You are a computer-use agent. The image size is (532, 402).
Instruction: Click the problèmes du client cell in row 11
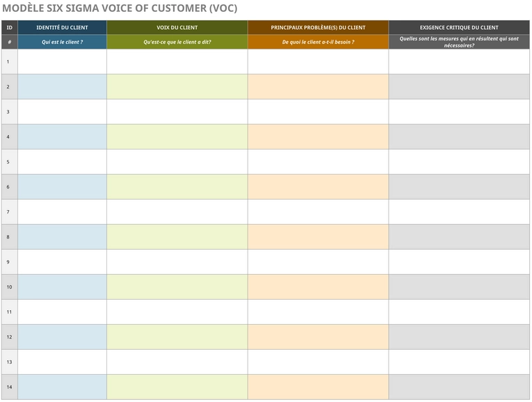pyautogui.click(x=319, y=312)
